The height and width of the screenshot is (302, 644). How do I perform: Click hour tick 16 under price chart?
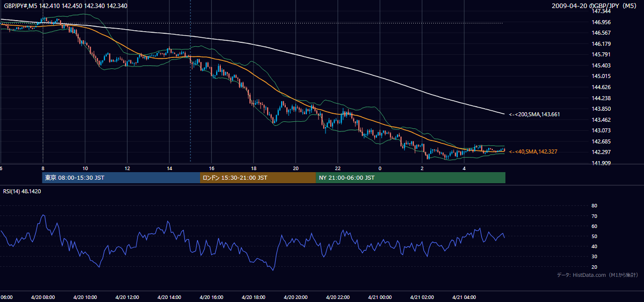(212, 169)
